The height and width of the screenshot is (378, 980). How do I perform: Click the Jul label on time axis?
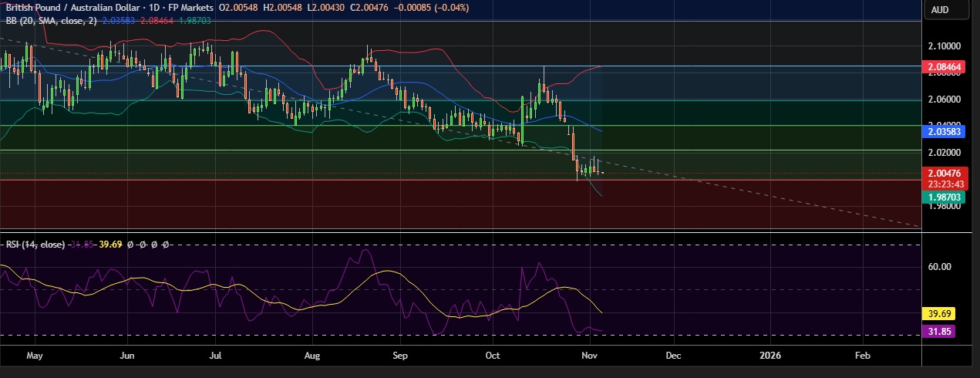point(216,356)
